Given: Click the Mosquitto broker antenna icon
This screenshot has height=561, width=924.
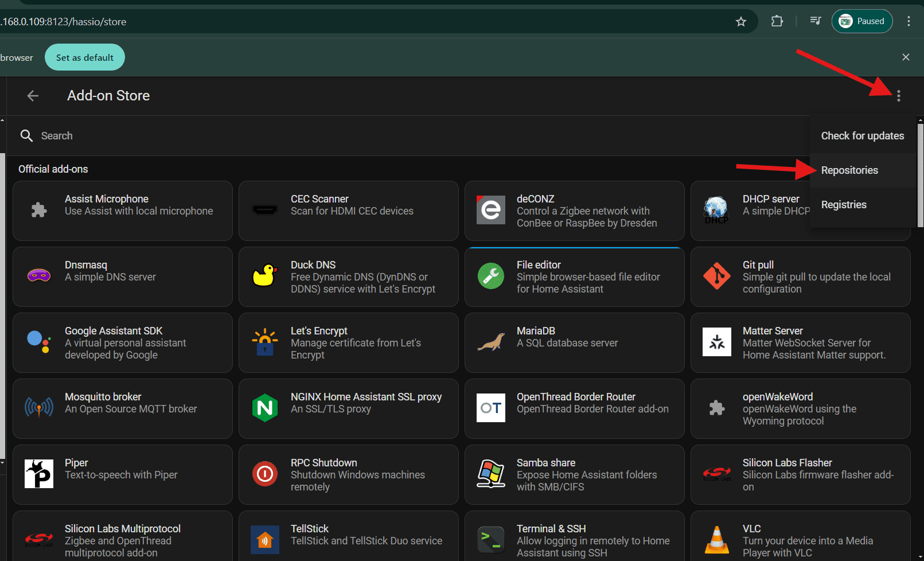Looking at the screenshot, I should point(38,408).
